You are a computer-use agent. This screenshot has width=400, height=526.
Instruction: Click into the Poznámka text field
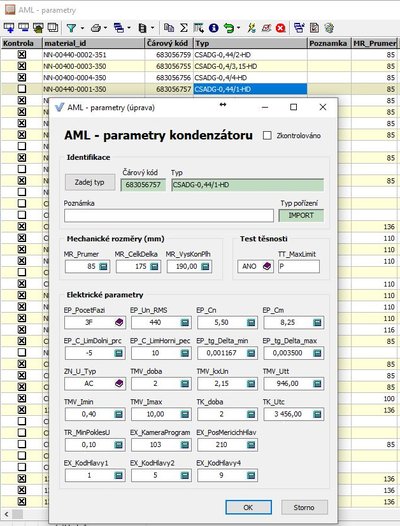click(x=169, y=216)
